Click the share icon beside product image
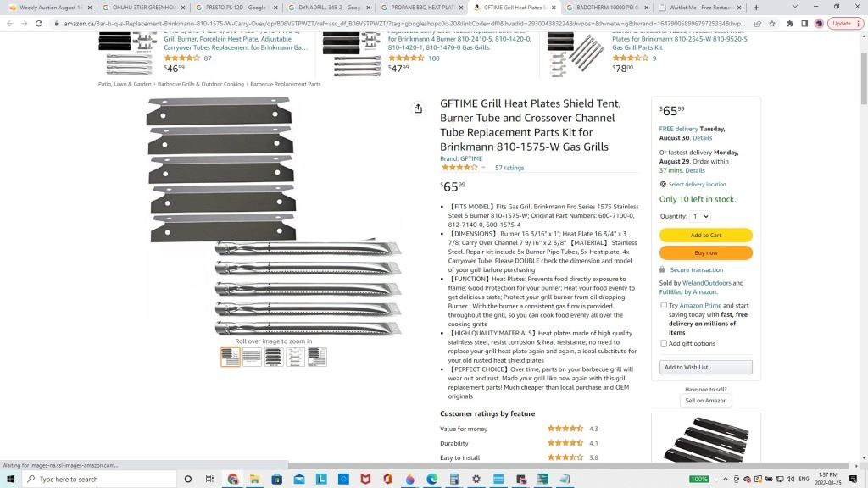868x488 pixels. point(418,108)
